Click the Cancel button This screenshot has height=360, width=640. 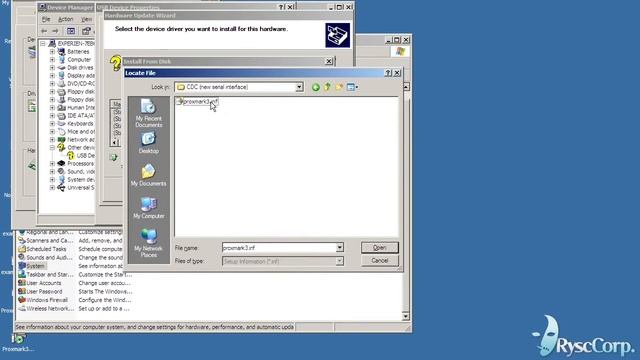click(x=380, y=260)
